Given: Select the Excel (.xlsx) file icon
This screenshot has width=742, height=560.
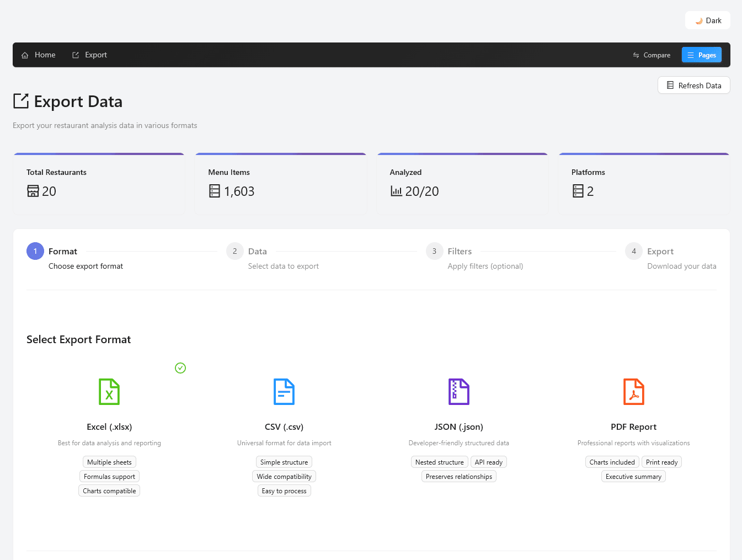Looking at the screenshot, I should click(x=109, y=391).
